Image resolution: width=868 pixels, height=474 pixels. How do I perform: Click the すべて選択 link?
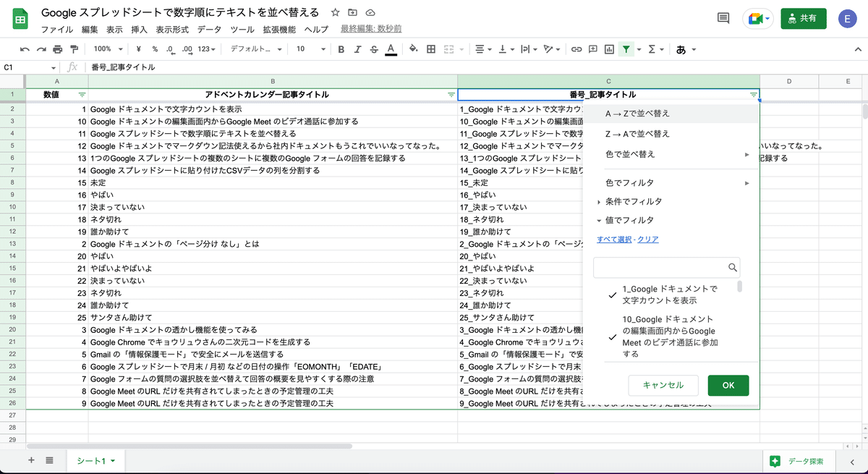615,240
